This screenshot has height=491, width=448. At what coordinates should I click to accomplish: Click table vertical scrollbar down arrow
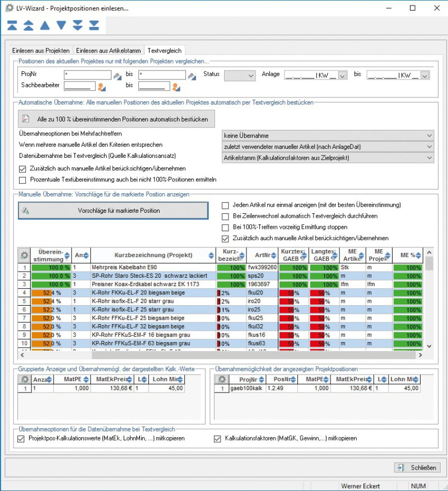(x=430, y=346)
